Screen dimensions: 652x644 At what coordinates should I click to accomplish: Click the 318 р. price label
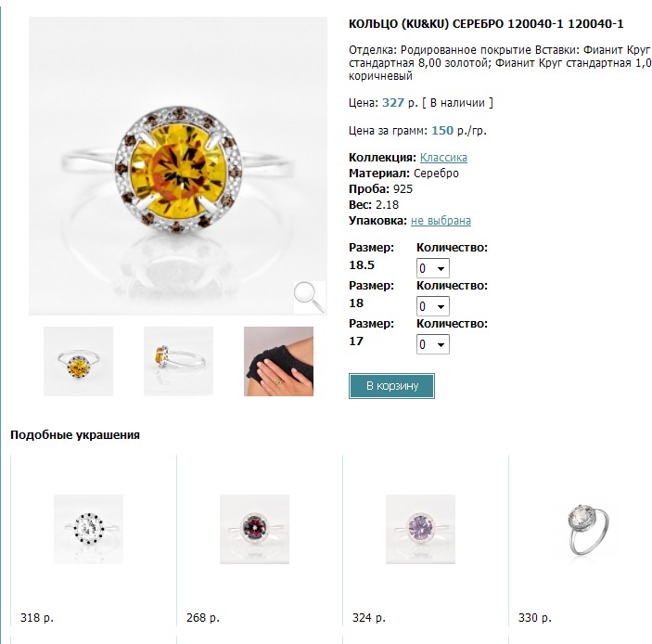tap(36, 617)
